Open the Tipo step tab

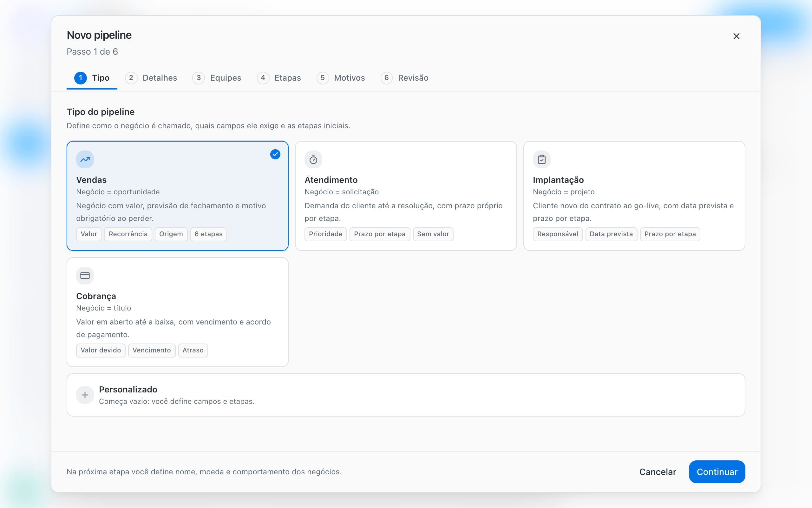point(92,78)
